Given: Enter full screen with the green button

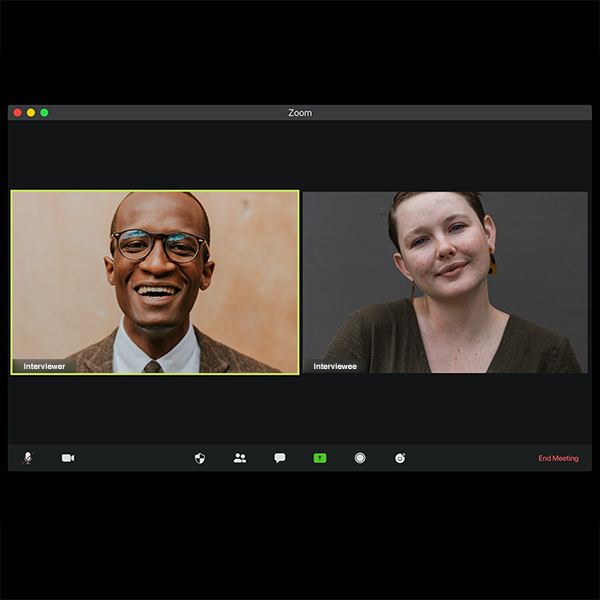Looking at the screenshot, I should tap(44, 113).
